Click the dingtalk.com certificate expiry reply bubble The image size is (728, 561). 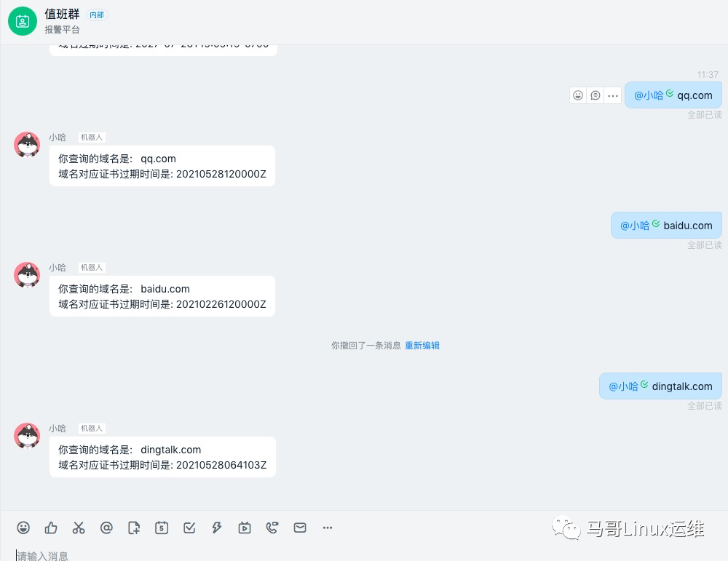pyautogui.click(x=162, y=457)
